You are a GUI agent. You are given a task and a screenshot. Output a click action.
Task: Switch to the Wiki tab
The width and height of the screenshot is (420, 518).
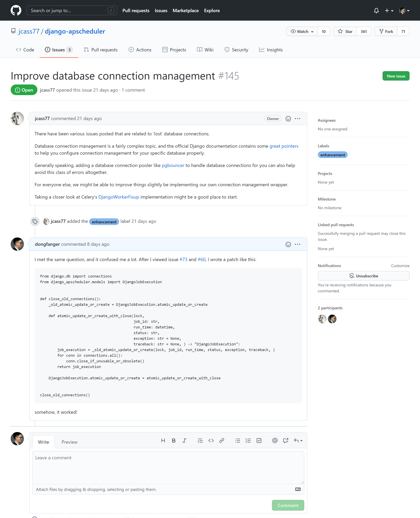[205, 50]
